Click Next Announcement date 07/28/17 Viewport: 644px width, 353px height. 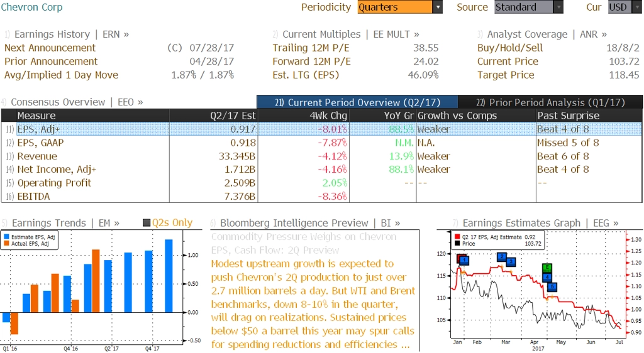[x=211, y=48]
